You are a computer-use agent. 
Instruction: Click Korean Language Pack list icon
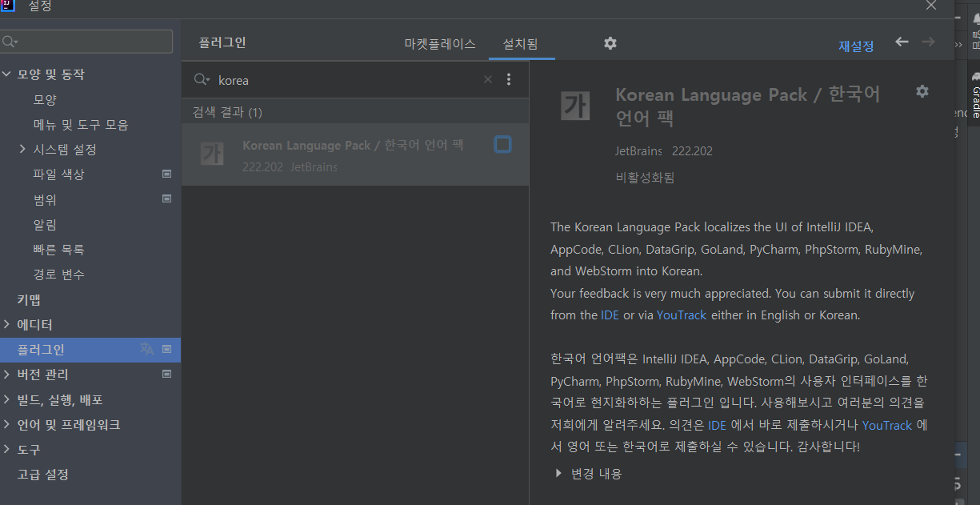212,154
